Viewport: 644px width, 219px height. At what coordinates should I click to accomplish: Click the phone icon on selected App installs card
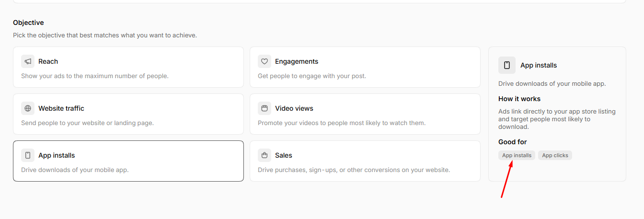point(28,155)
